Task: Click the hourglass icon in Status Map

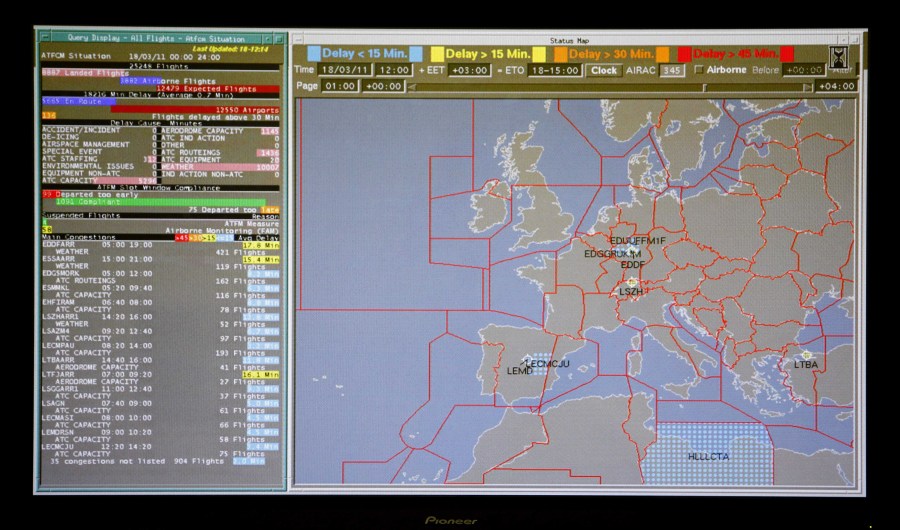Action: click(x=839, y=58)
